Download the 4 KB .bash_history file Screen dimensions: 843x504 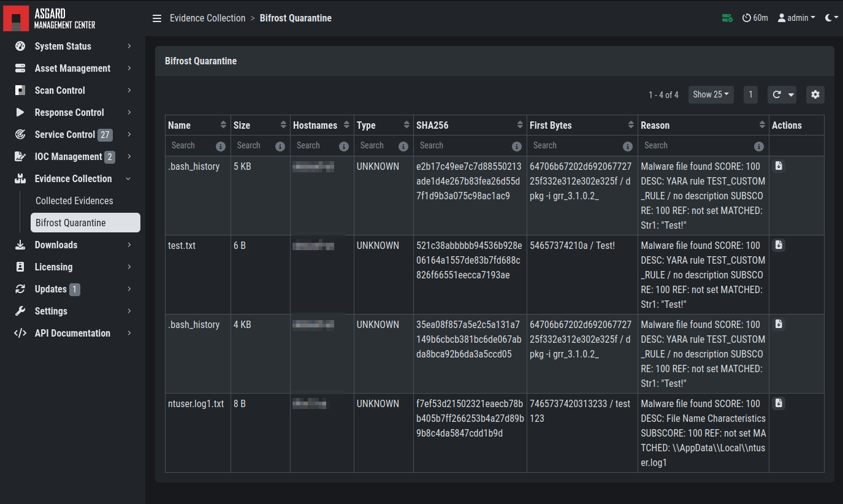click(779, 324)
